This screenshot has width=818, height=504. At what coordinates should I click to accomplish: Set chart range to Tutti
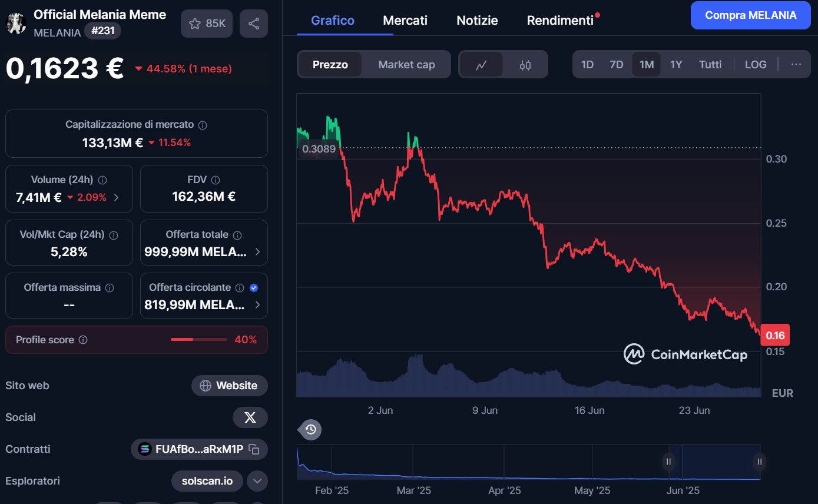click(x=710, y=65)
